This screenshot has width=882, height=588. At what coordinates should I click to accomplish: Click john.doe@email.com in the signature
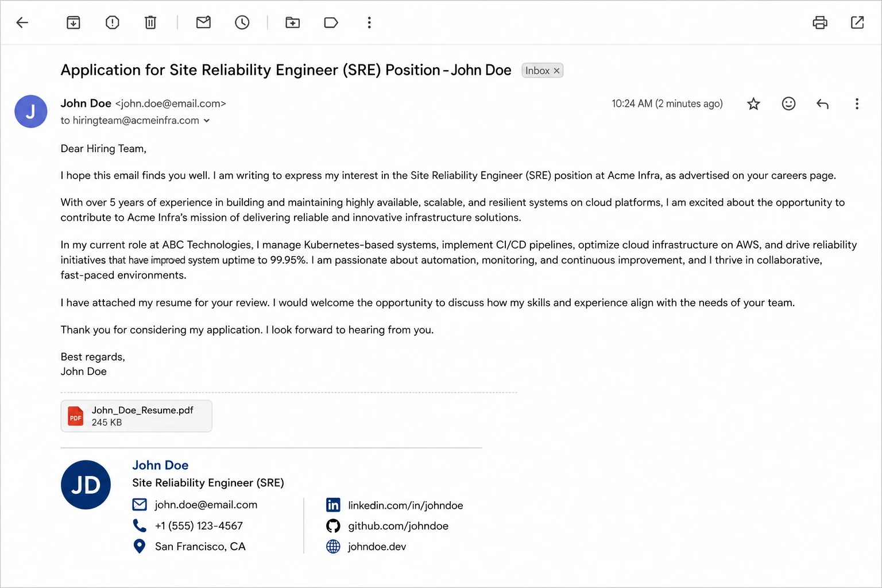point(206,505)
